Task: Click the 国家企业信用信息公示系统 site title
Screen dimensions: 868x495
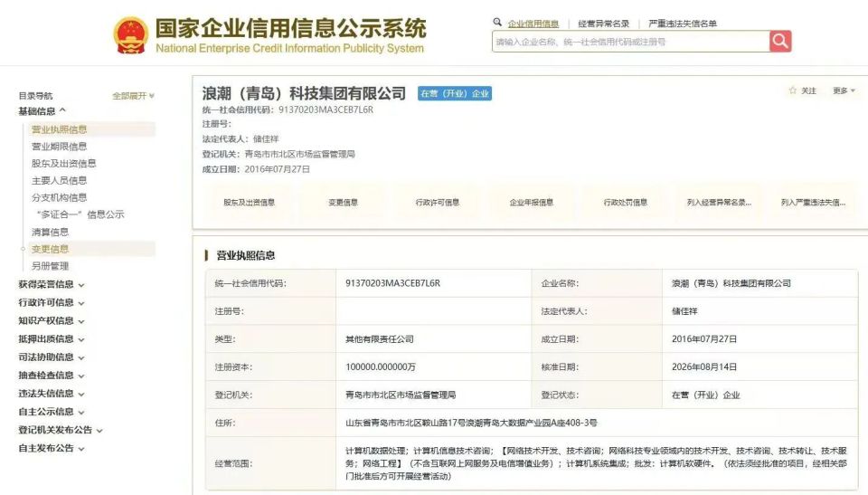Action: 290,28
